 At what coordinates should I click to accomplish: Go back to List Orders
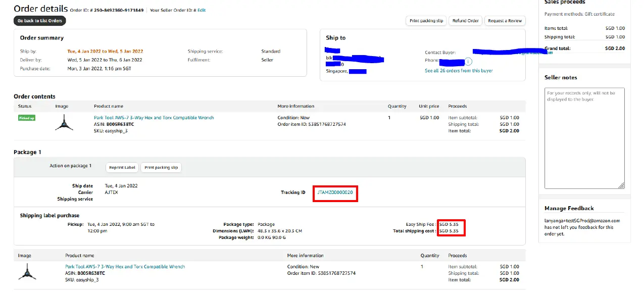[x=40, y=21]
